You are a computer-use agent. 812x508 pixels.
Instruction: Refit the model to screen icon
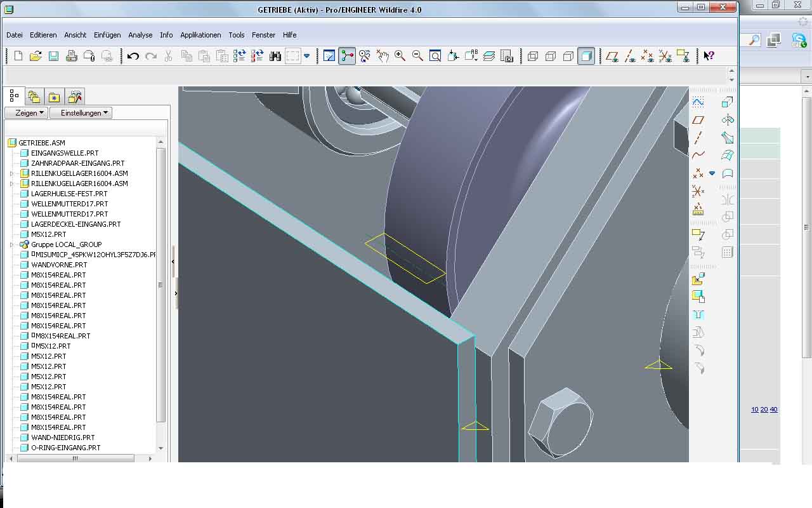436,56
